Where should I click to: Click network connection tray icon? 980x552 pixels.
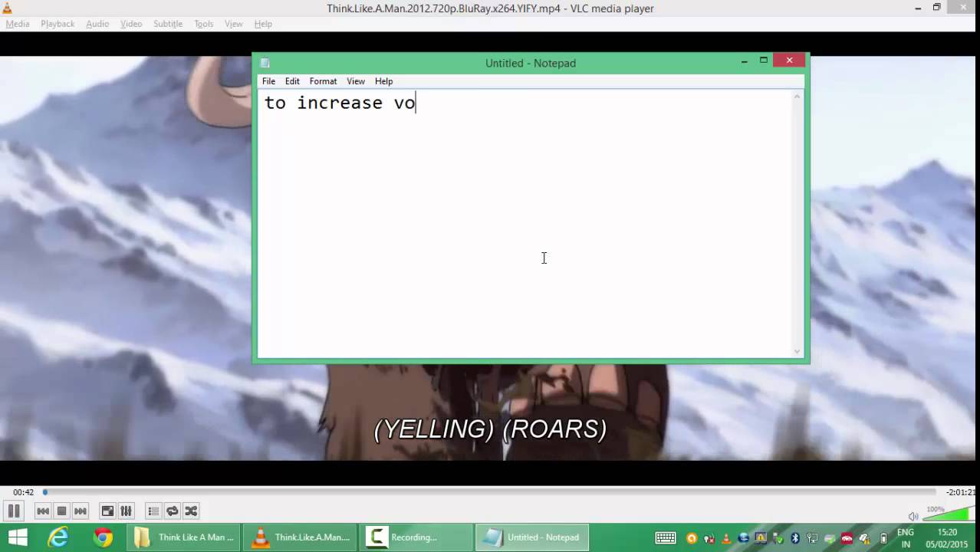coord(812,538)
